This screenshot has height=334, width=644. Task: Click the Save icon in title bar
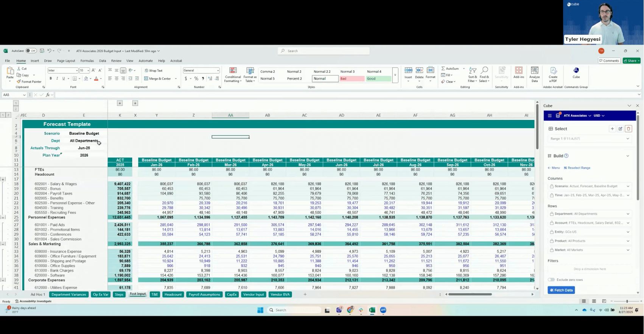coord(42,51)
